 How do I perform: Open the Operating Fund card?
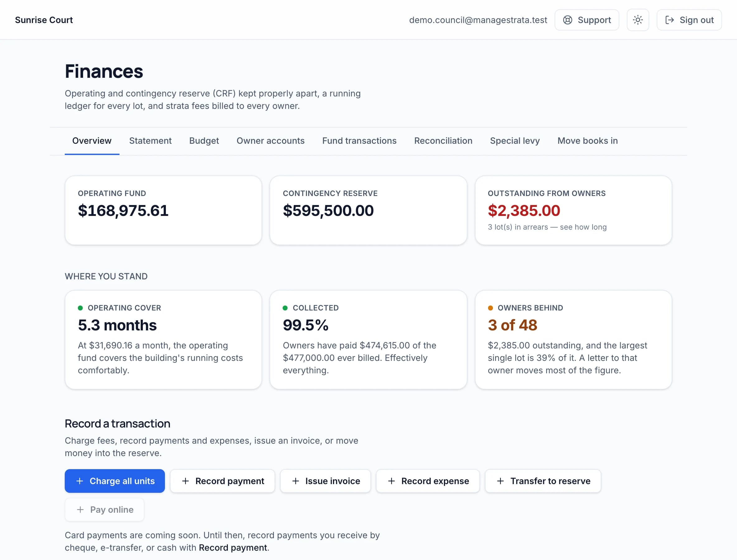[163, 210]
